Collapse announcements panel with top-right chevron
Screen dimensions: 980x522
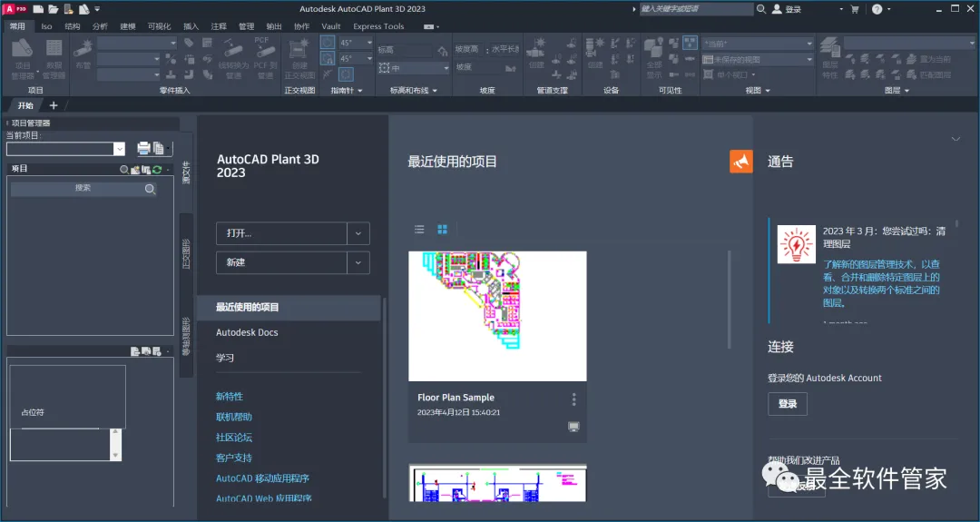click(x=955, y=139)
